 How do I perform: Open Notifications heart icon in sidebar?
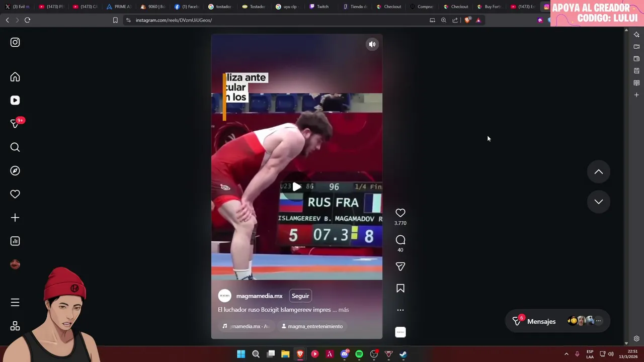(15, 194)
